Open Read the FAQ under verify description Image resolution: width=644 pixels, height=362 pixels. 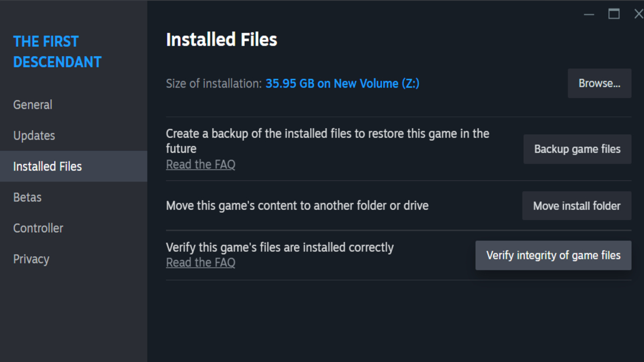click(x=201, y=262)
